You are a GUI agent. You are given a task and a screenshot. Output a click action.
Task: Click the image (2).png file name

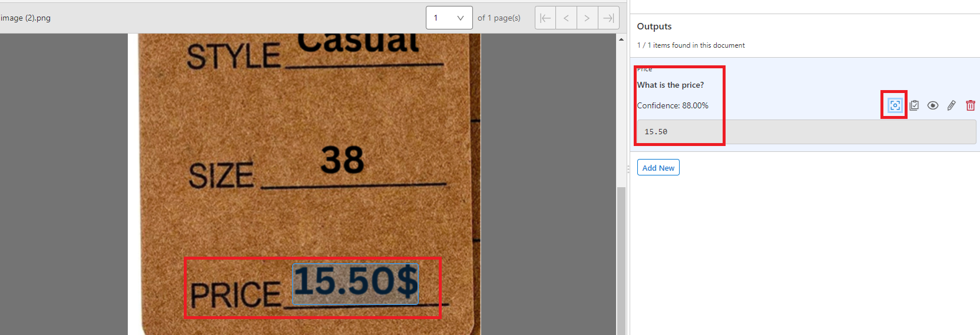coord(25,18)
